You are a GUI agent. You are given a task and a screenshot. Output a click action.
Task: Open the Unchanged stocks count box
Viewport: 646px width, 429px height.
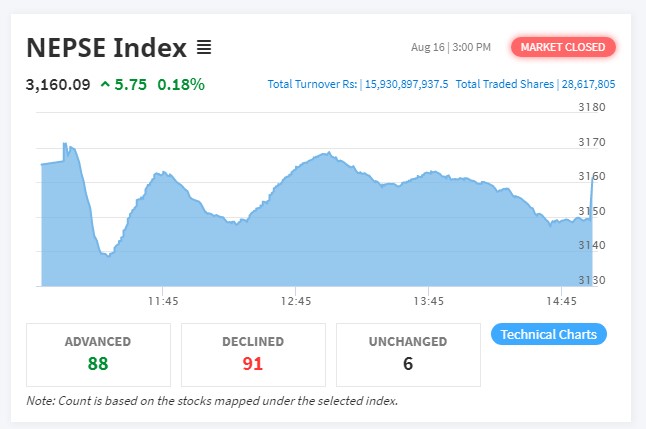[408, 354]
